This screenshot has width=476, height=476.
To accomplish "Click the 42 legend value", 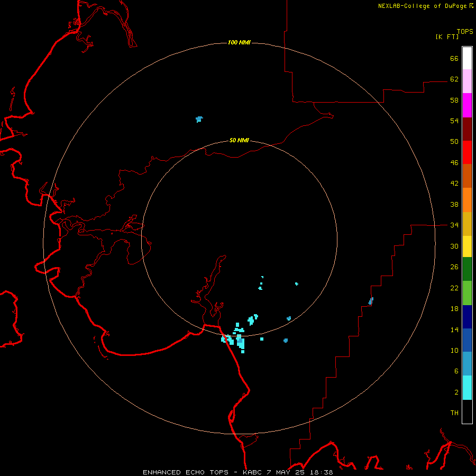I will 454,184.
